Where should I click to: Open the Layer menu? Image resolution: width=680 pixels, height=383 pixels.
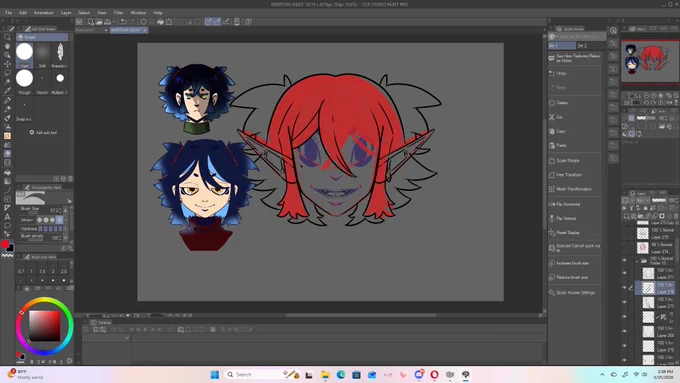pos(66,13)
